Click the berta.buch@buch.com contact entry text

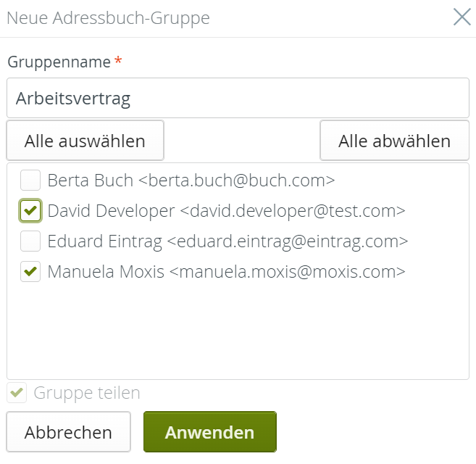pos(191,180)
